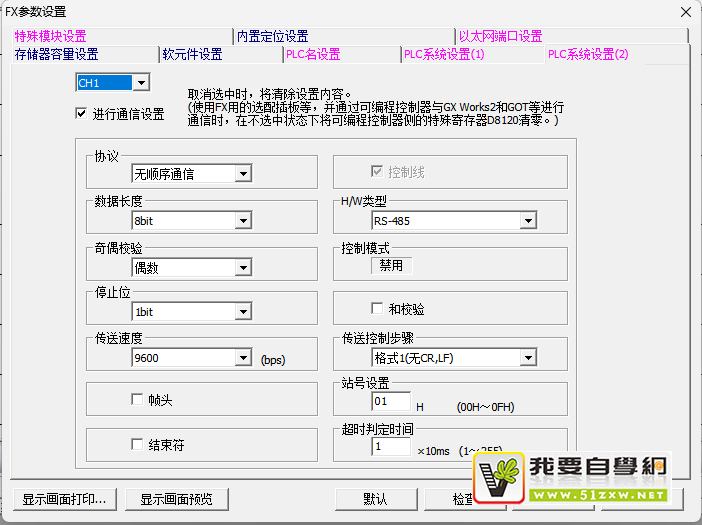702x525 pixels.
Task: Click the 显示画面打印 button
Action: point(64,499)
